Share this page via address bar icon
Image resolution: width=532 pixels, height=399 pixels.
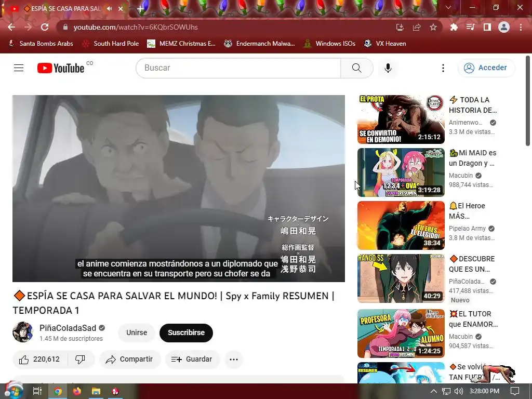(x=417, y=27)
